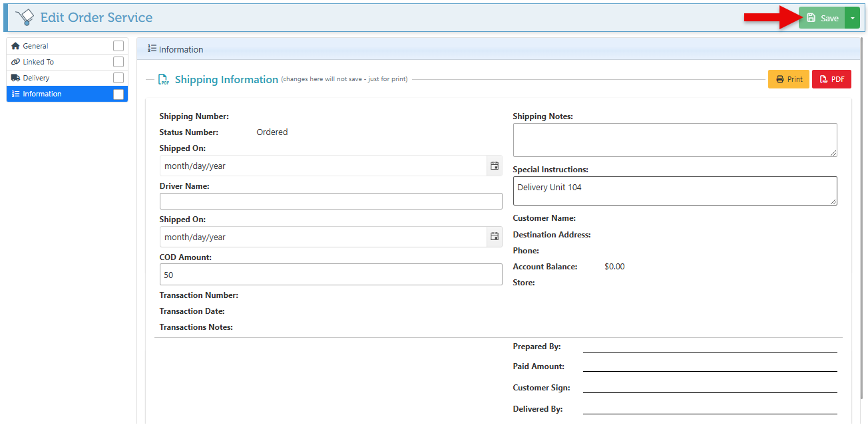This screenshot has width=868, height=425.
Task: Click the yellow Print button
Action: (789, 79)
